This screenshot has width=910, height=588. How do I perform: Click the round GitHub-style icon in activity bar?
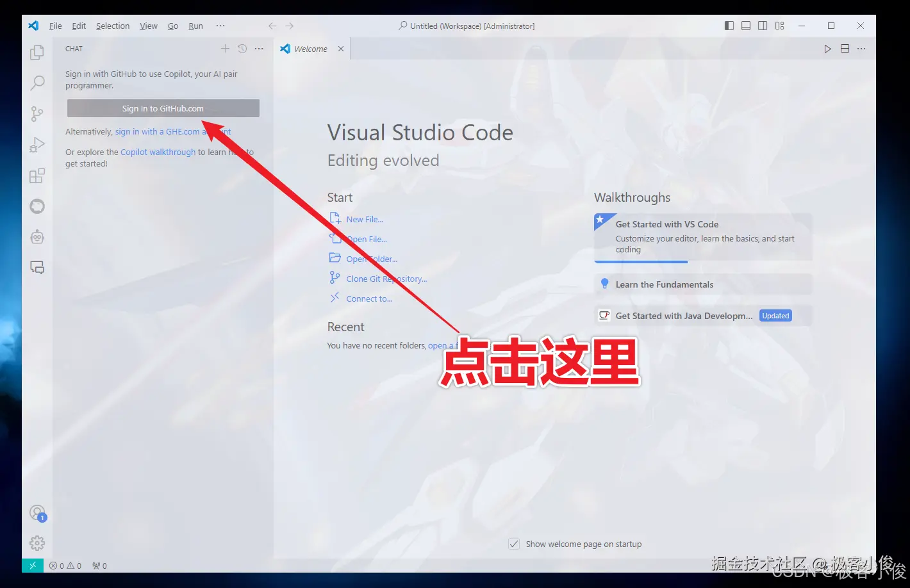pos(37,206)
